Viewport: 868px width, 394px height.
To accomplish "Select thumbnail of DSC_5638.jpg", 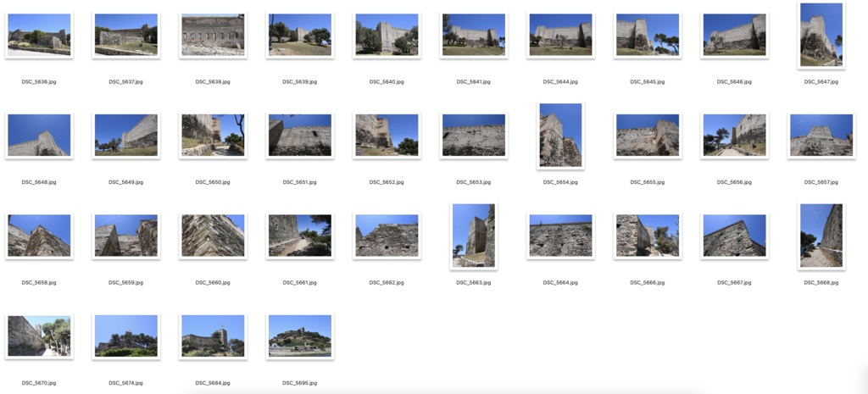I will (213, 35).
